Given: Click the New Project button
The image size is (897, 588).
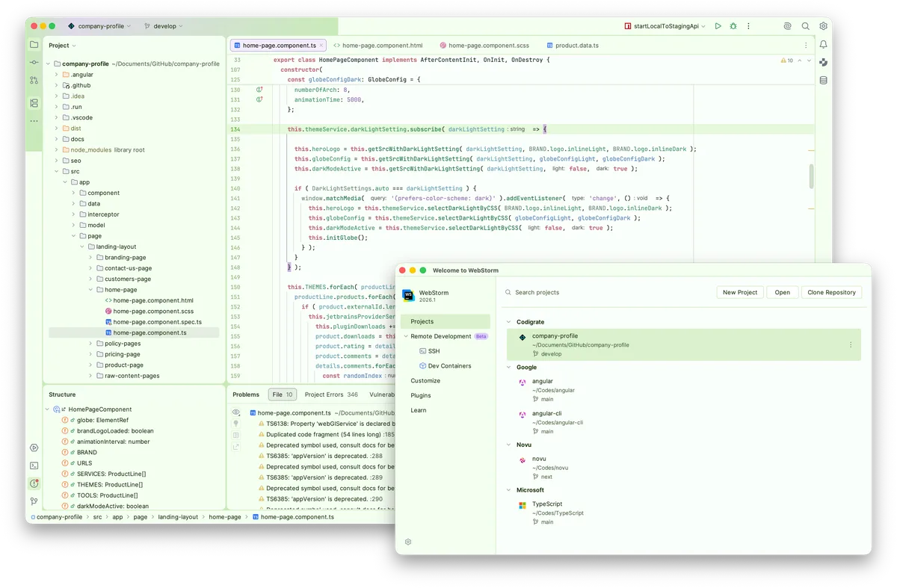Looking at the screenshot, I should click(740, 292).
